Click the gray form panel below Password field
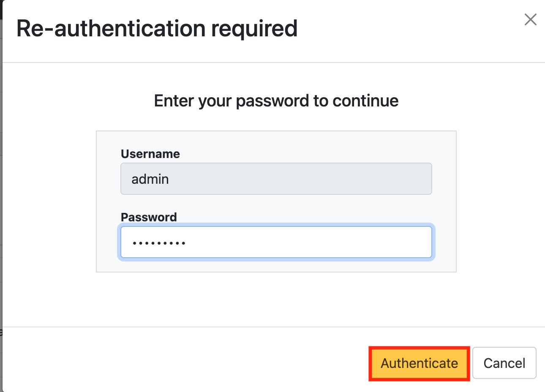545x392 pixels. [x=276, y=265]
